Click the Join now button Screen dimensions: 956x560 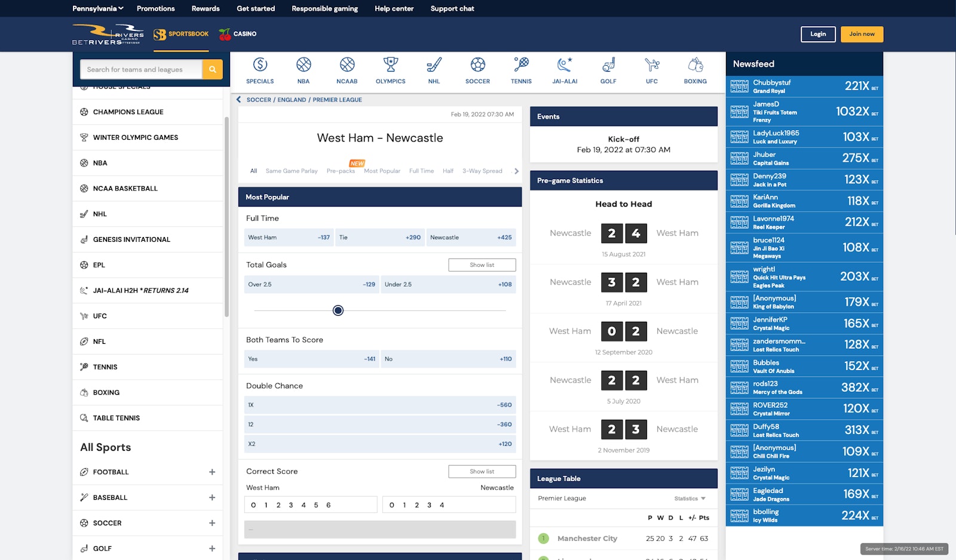862,34
